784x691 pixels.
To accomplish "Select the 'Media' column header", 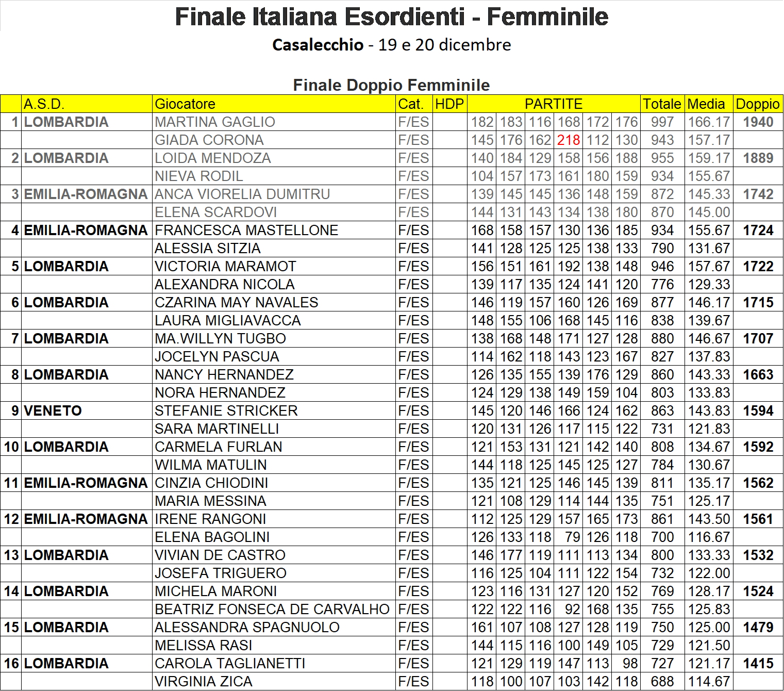I will pos(709,104).
